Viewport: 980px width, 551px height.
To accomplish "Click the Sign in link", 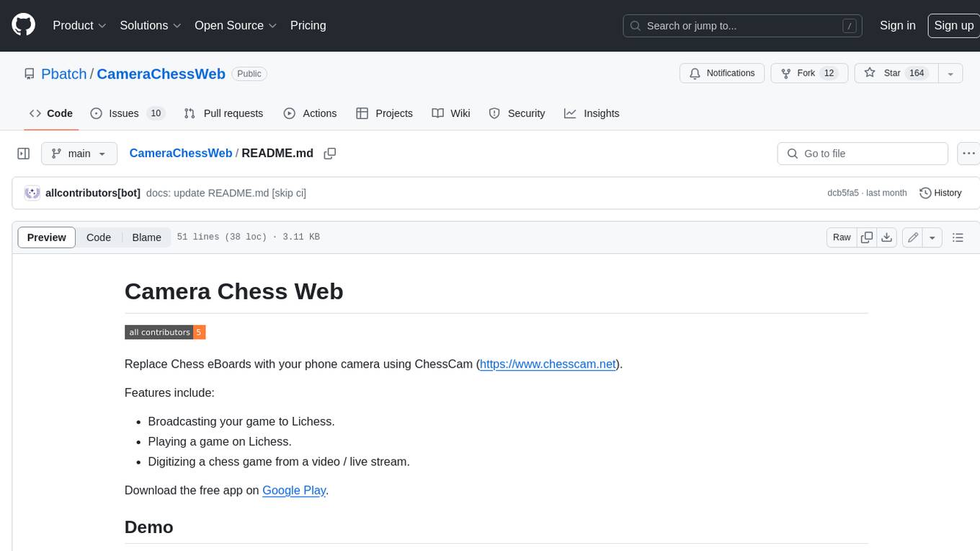I will (x=897, y=25).
